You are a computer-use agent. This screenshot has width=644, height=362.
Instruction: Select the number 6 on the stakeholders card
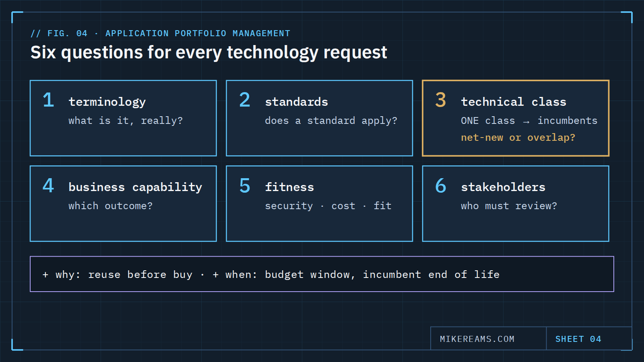[441, 185]
